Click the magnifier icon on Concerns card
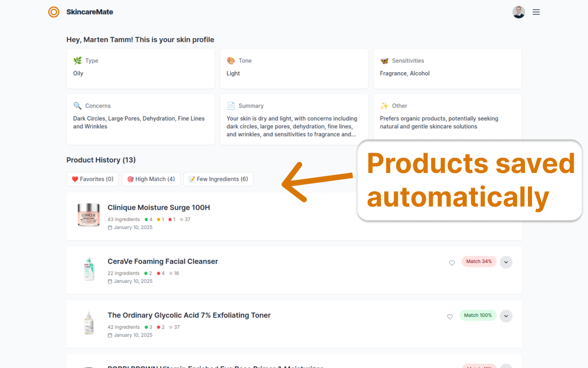 [78, 106]
